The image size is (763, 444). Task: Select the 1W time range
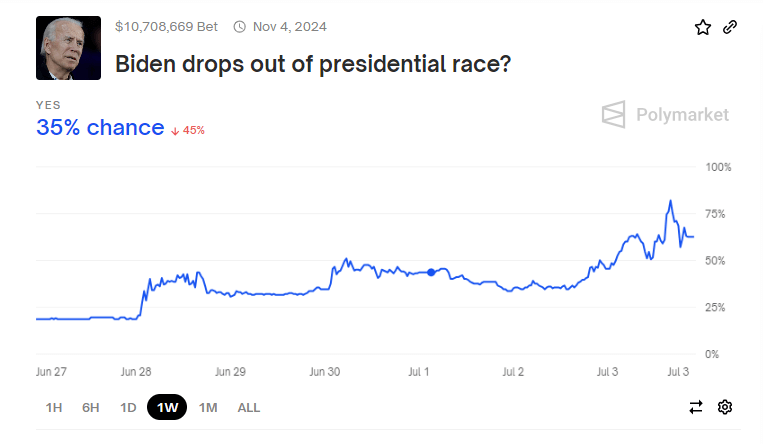click(167, 407)
